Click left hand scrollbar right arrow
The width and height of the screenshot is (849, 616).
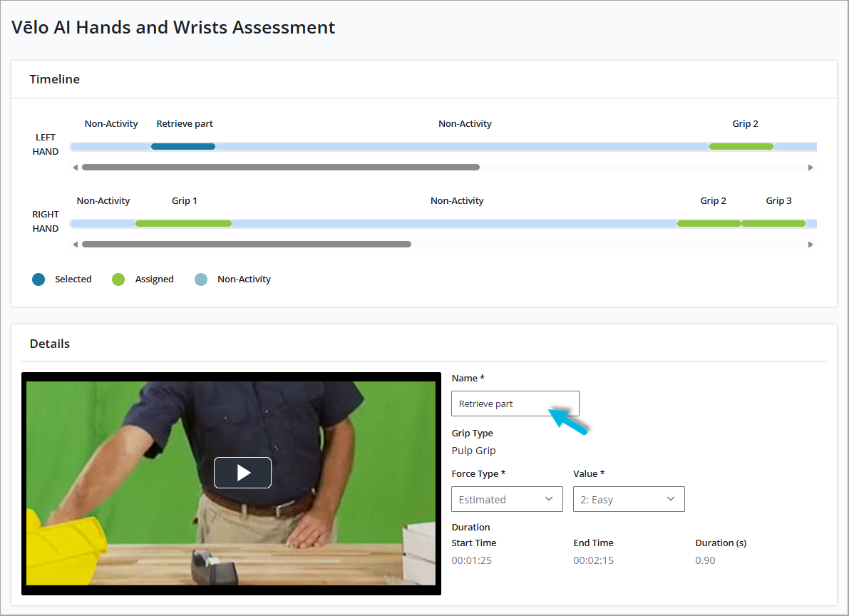click(x=810, y=168)
